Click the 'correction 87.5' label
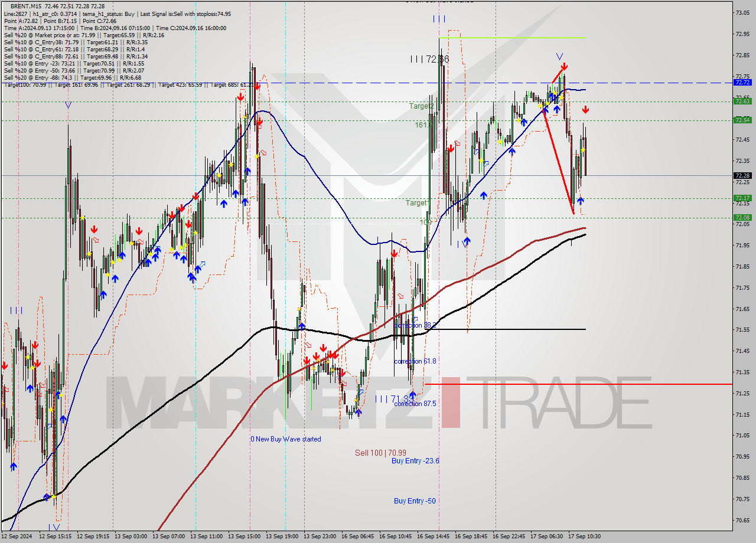Viewport: 756px width, 543px height. pos(415,404)
